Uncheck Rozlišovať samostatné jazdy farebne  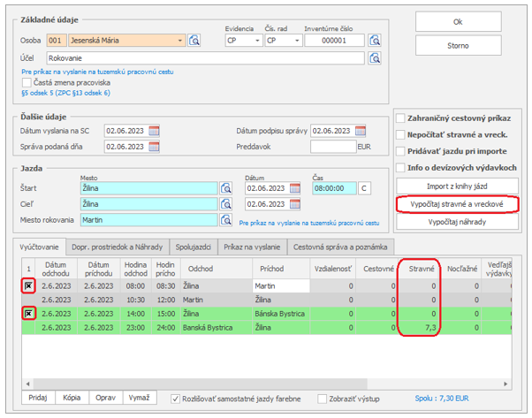[175, 399]
